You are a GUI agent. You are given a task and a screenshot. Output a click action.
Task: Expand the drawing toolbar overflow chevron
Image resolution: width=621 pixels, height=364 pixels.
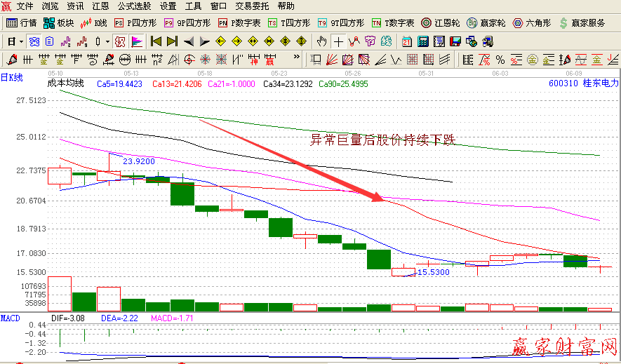pos(297,60)
